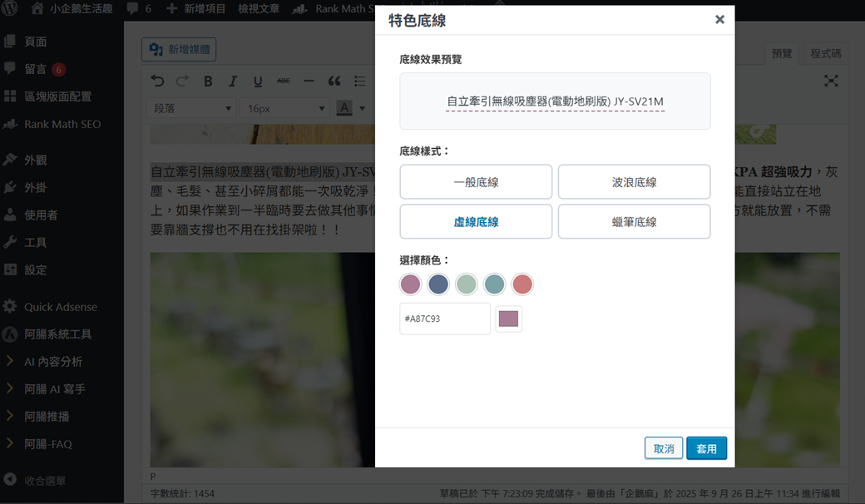Open the 新增項目 admin bar menu
Viewport: 865px width, 504px height.
[195, 8]
